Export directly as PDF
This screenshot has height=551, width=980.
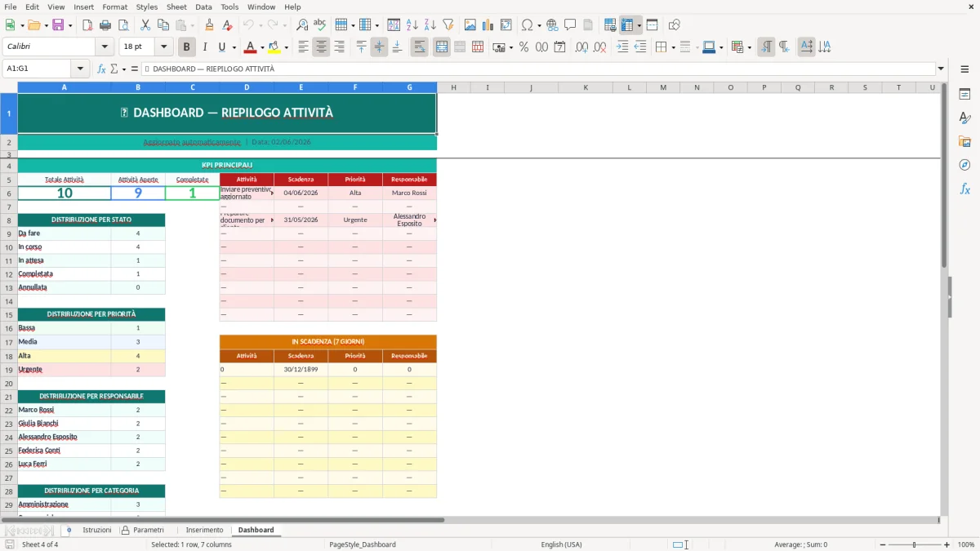(87, 25)
